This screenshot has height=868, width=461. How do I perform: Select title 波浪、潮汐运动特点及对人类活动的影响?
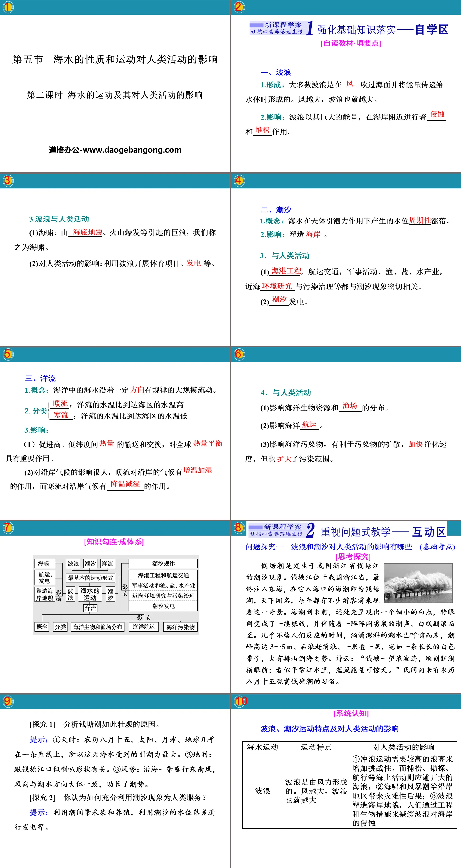[x=330, y=728]
